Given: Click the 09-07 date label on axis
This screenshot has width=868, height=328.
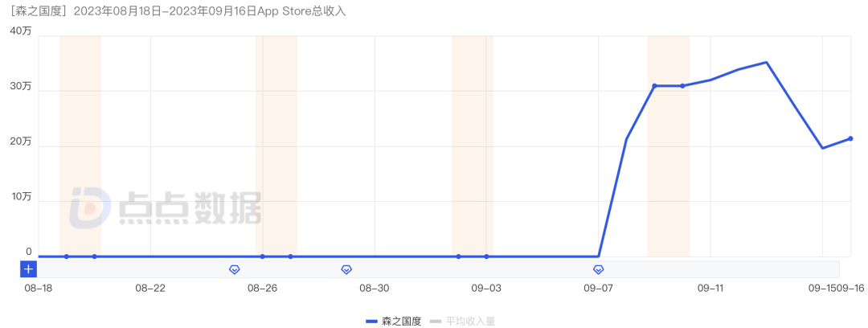Looking at the screenshot, I should click(599, 288).
